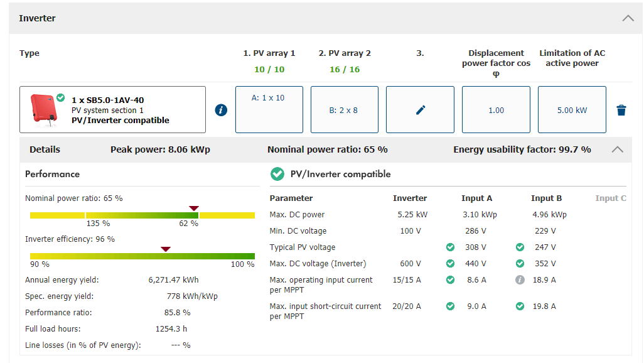
Task: Click Input A short-circuit current check icon
Action: (450, 306)
